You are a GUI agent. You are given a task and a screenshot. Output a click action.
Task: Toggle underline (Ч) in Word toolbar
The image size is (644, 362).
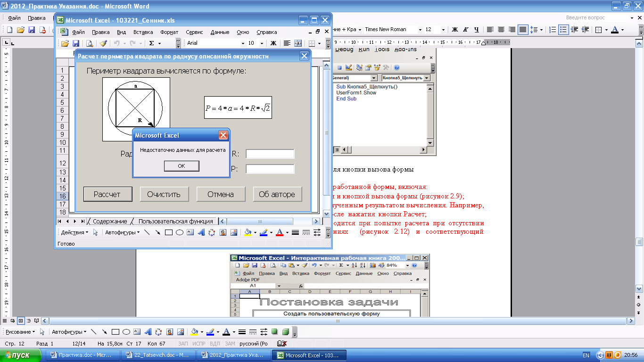coord(477,29)
